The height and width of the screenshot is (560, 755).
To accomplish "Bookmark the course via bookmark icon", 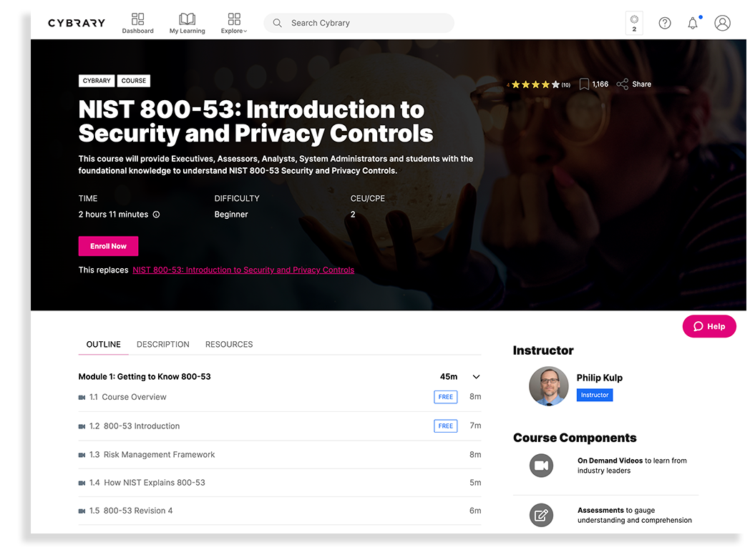I will pos(584,84).
